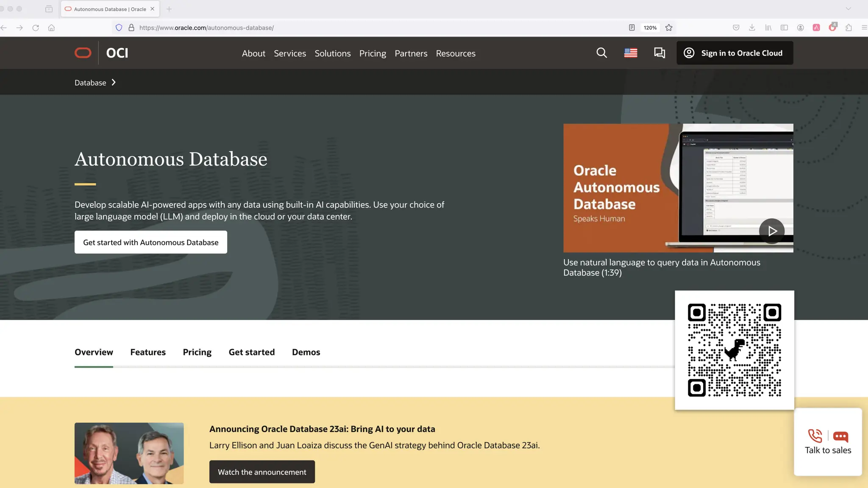Click Watch the announcement button
Viewport: 868px width, 488px height.
point(262,472)
